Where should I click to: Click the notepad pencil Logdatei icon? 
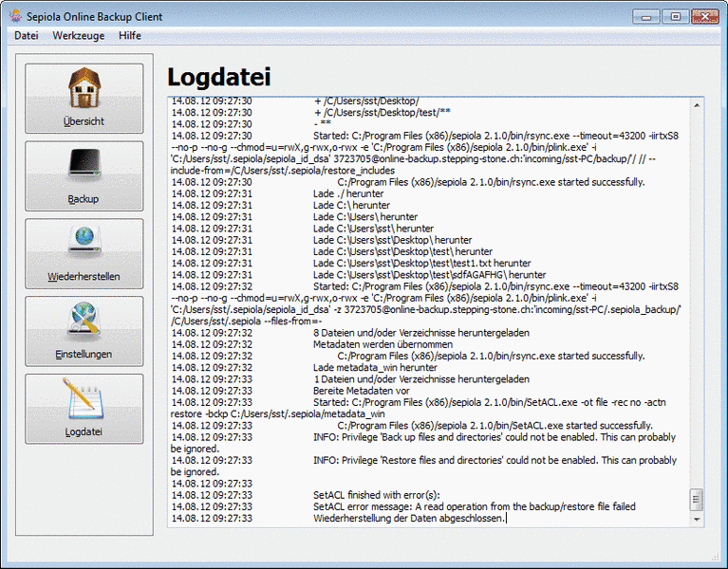(x=84, y=398)
